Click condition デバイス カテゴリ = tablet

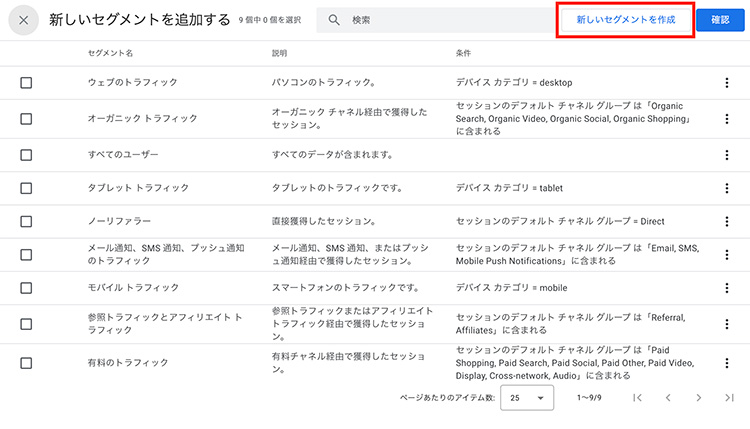[x=509, y=188]
